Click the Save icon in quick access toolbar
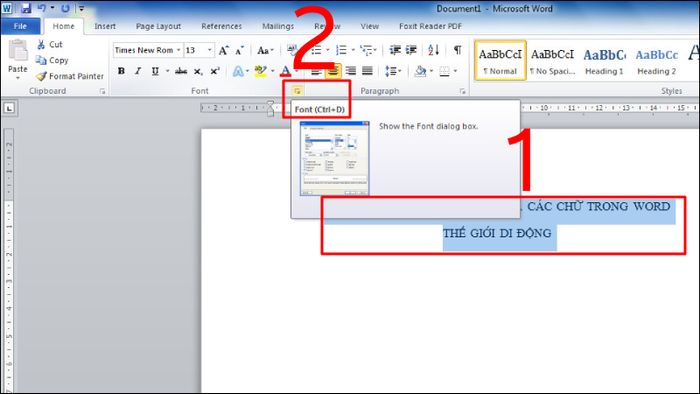700x394 pixels. tap(25, 8)
